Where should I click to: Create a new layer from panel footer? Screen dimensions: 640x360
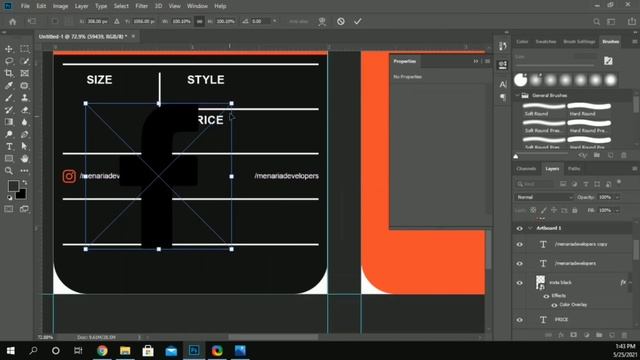coord(611,335)
